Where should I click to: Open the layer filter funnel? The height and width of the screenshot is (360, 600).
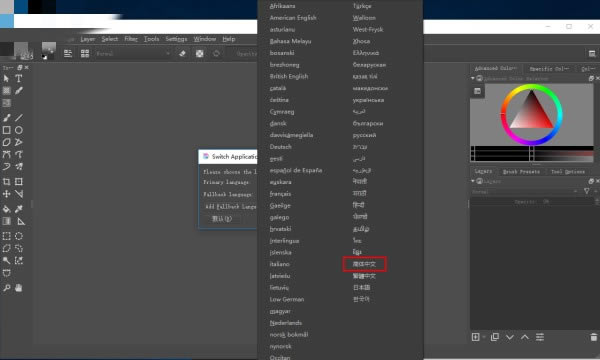click(587, 191)
